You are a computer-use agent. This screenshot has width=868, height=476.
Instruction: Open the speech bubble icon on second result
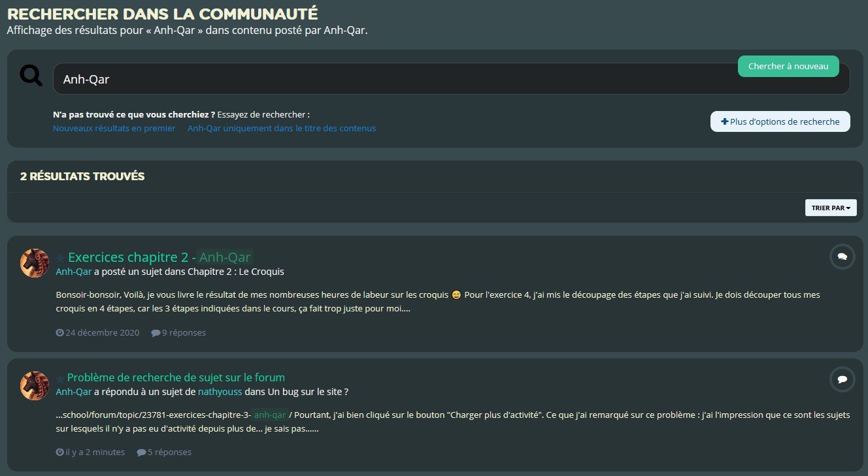click(842, 379)
